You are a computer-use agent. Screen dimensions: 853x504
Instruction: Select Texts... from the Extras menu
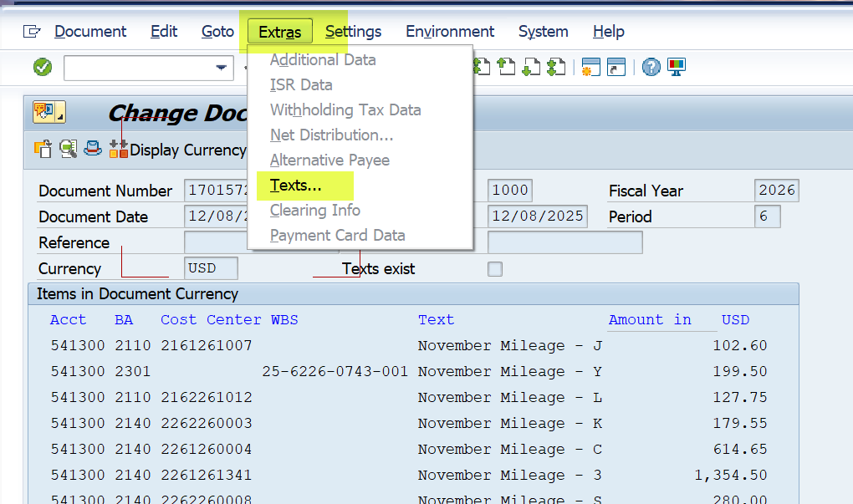pyautogui.click(x=295, y=186)
